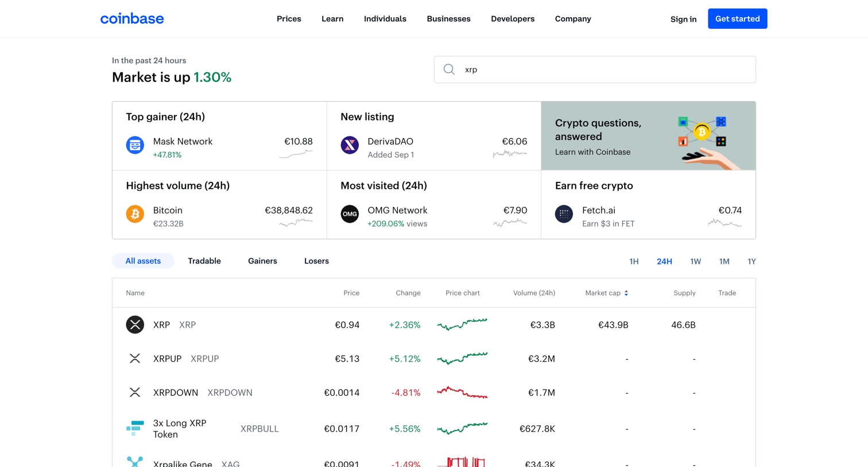
Task: Open Learn with Coinbase link
Action: 592,152
